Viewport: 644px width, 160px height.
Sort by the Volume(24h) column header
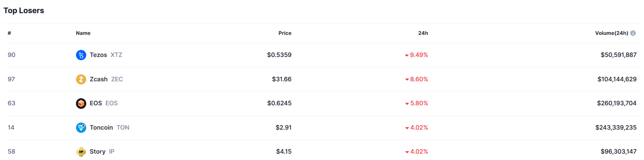[x=611, y=33]
